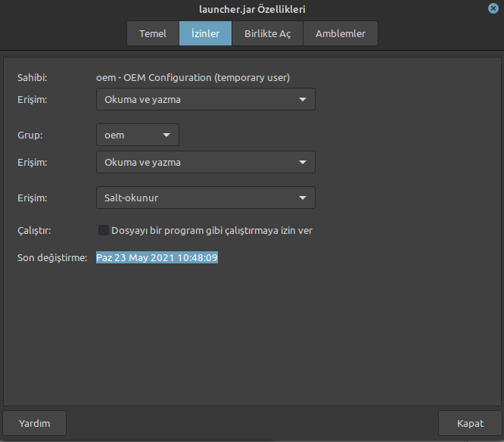Screen dimensions: 504x442
Task: Close the launcher.jar properties window
Action: click(x=493, y=8)
